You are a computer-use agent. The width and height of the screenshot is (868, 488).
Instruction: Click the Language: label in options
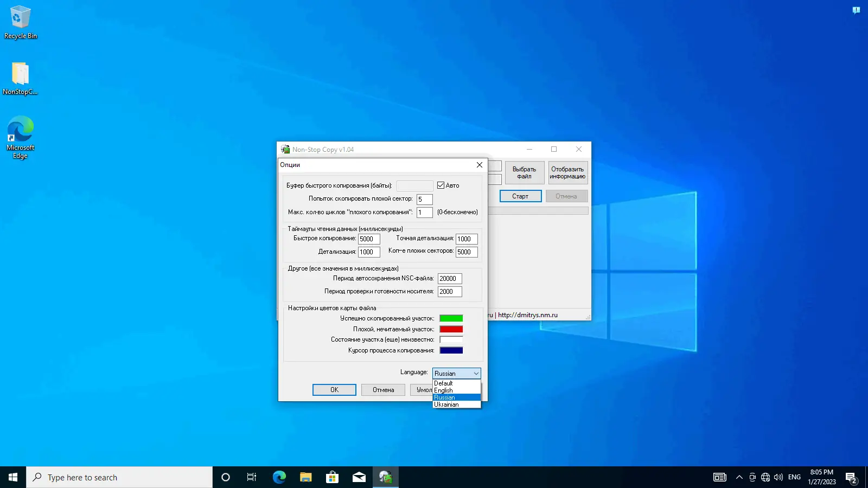(414, 372)
